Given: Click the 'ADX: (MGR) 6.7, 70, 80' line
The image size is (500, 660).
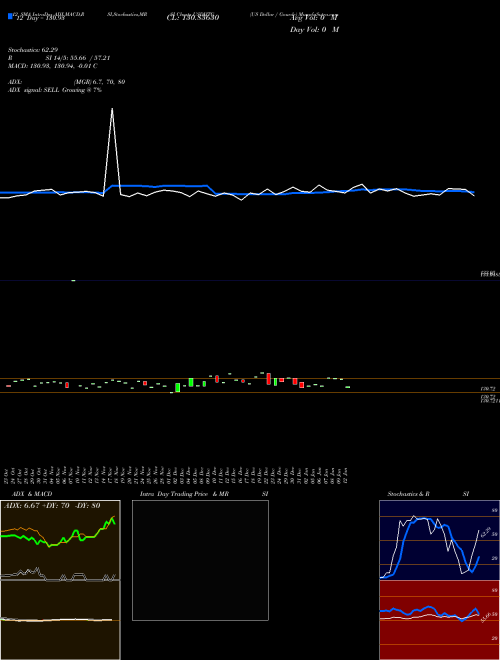Looking at the screenshot, I should click(66, 82).
